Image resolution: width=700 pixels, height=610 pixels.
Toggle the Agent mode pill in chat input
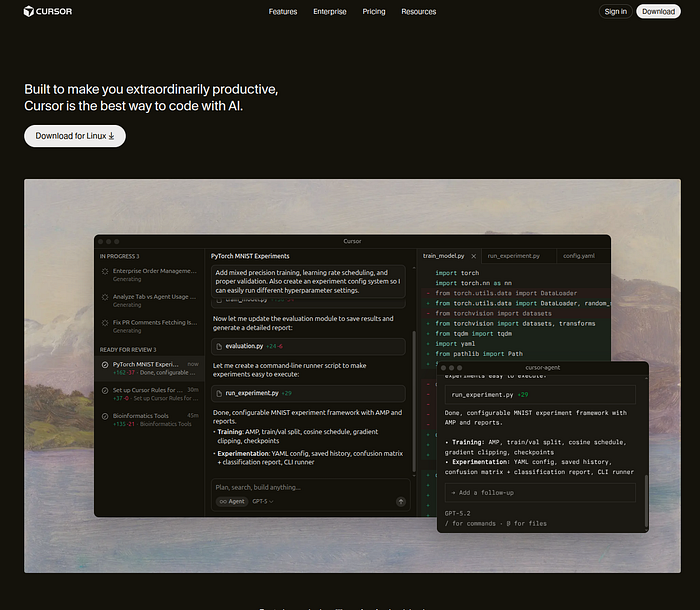(233, 501)
